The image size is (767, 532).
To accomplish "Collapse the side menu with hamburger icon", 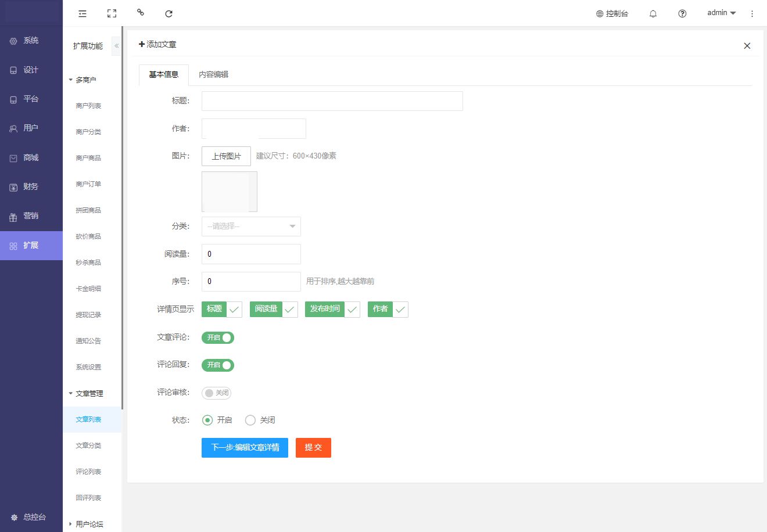I will pos(83,13).
